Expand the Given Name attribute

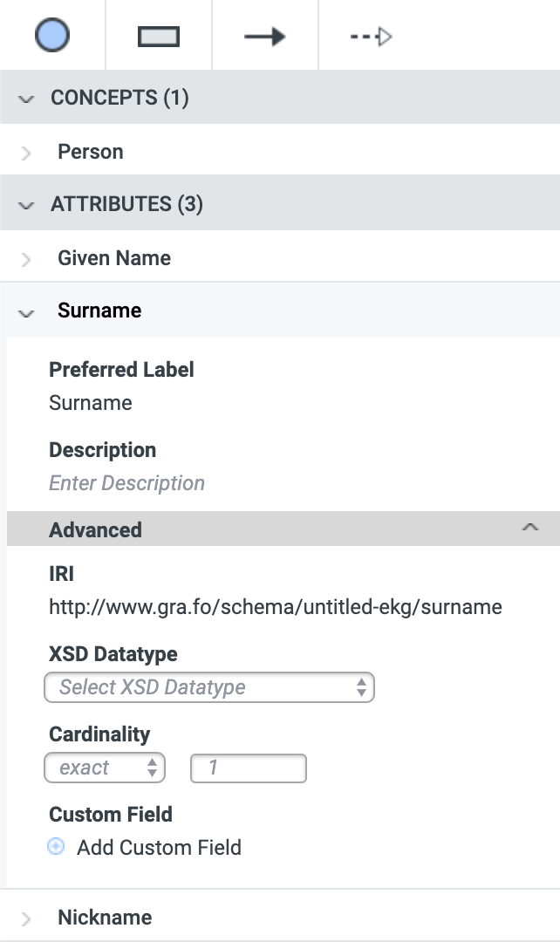[x=26, y=260]
